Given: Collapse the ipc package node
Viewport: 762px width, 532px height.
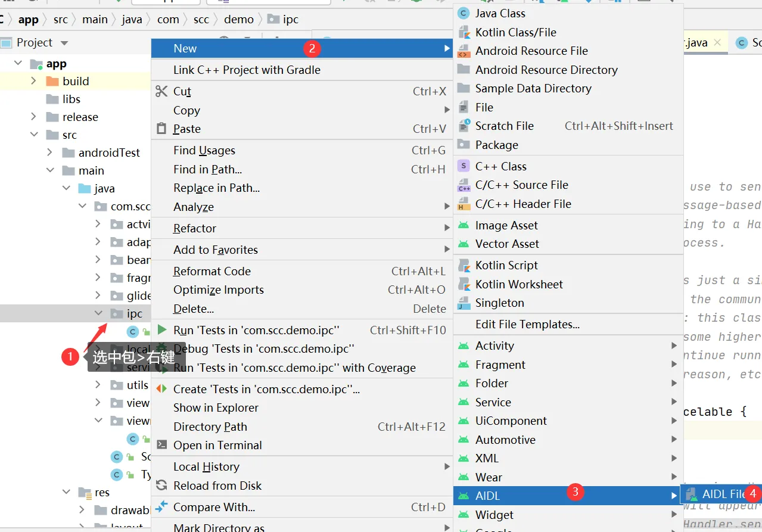Looking at the screenshot, I should [98, 313].
